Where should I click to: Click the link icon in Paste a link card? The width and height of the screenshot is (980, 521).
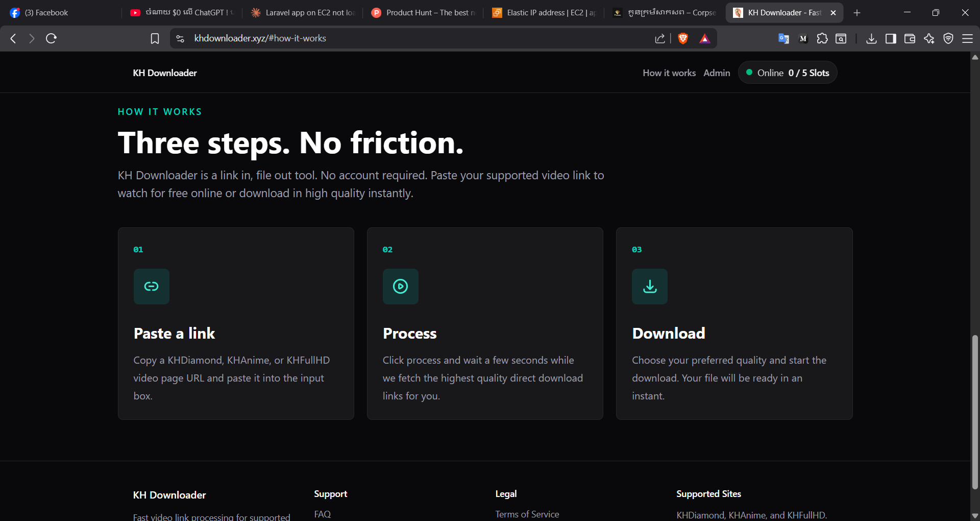click(151, 287)
